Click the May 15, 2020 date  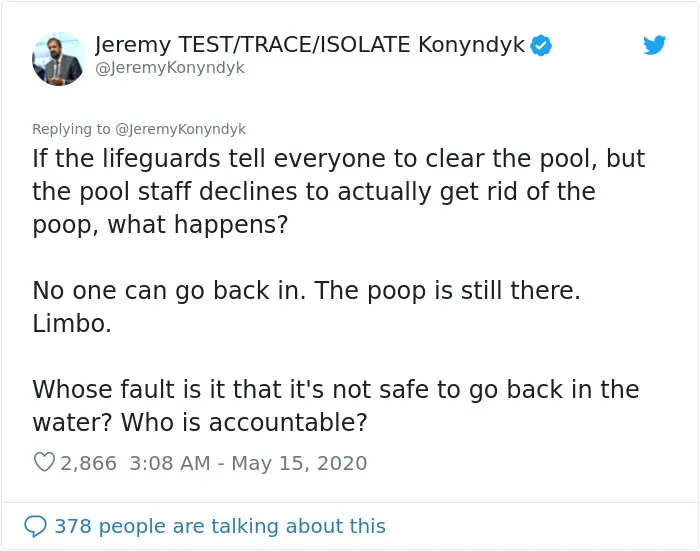click(299, 463)
